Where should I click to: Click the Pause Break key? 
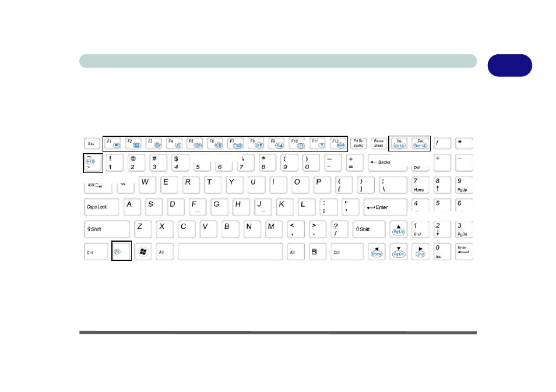(x=379, y=143)
